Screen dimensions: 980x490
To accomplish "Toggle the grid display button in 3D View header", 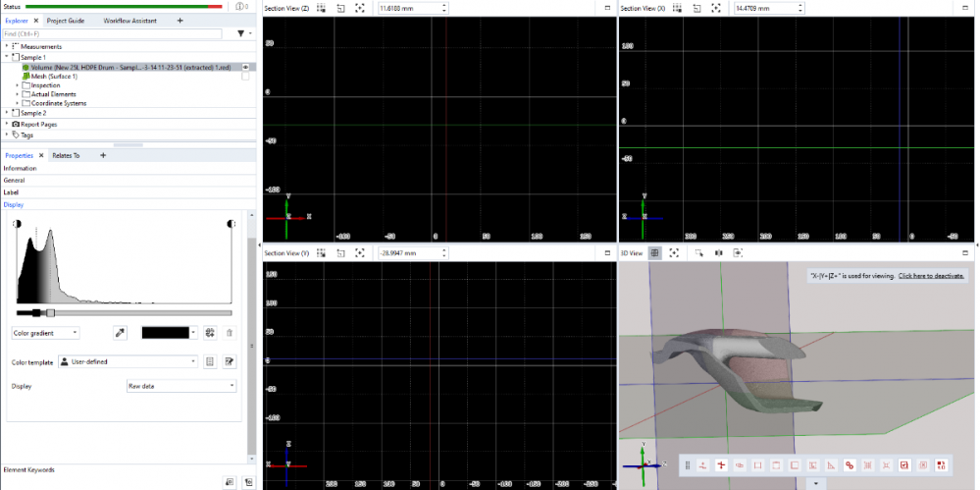I will tap(654, 252).
